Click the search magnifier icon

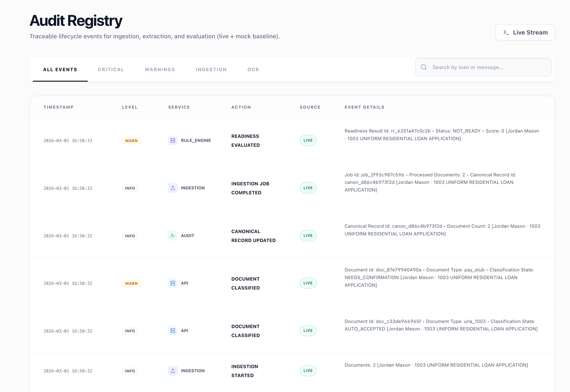pos(423,67)
